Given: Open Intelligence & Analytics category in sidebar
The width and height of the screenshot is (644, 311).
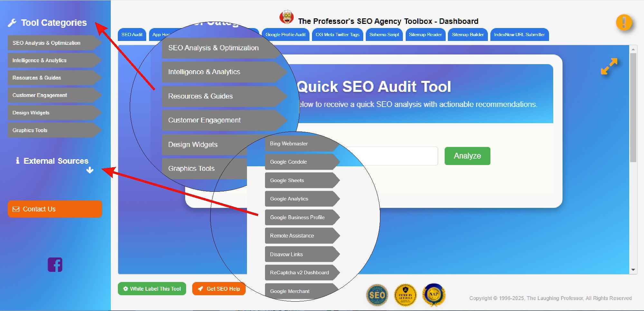Looking at the screenshot, I should pos(54,60).
